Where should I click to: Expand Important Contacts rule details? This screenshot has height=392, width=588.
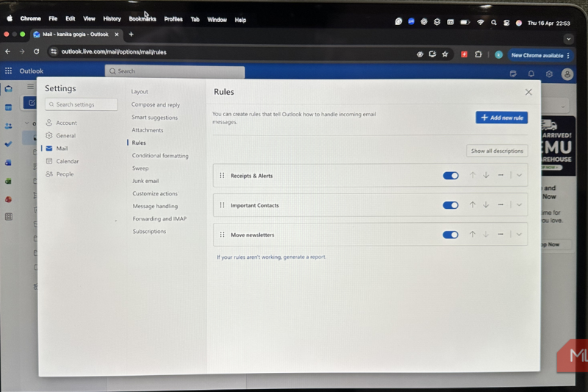tap(519, 204)
